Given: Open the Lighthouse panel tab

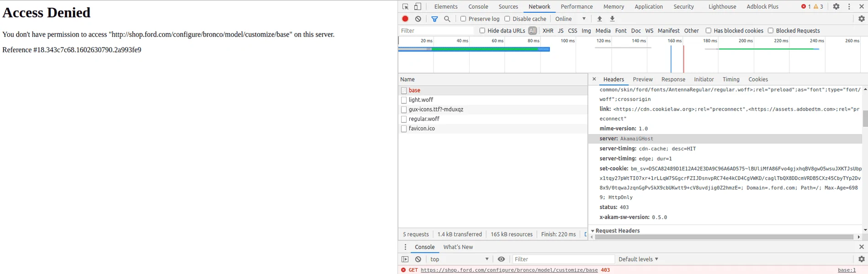Looking at the screenshot, I should pos(722,6).
